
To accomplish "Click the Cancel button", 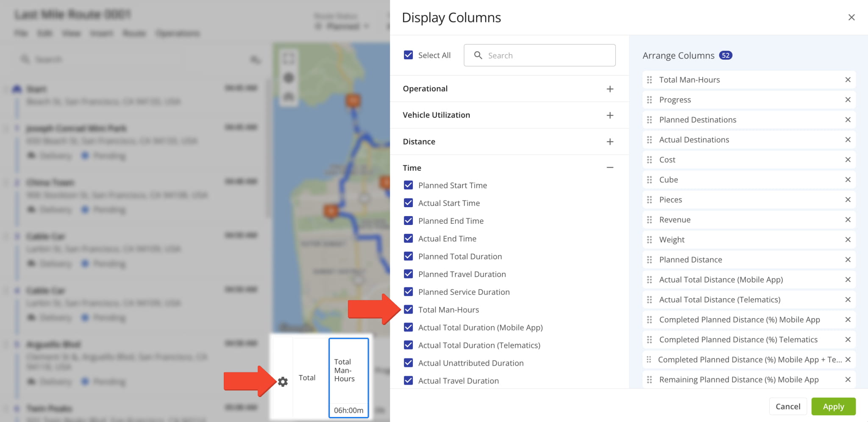I will pos(787,406).
